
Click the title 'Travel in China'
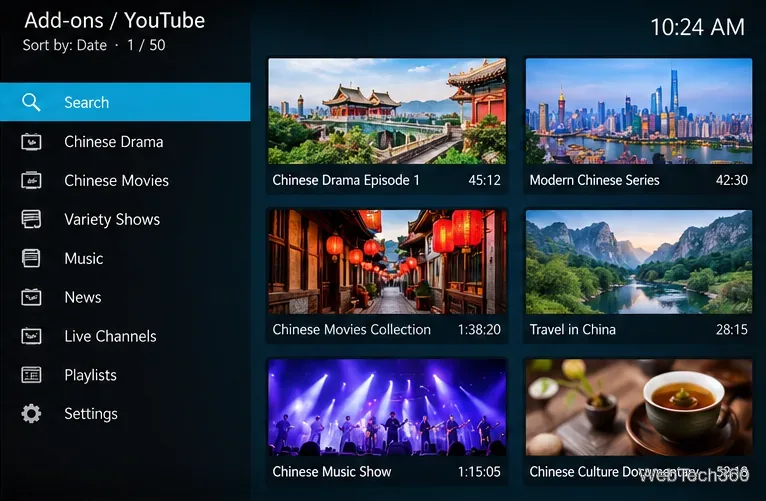573,330
